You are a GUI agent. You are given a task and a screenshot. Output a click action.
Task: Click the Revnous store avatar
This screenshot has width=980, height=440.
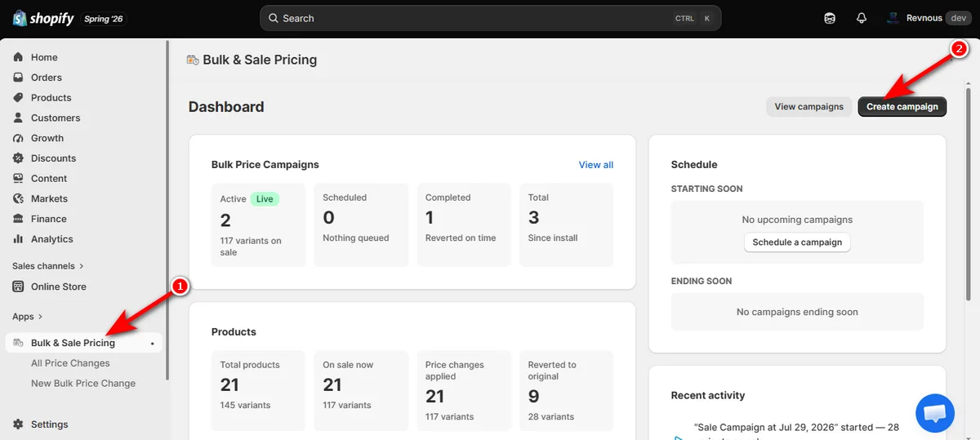pyautogui.click(x=893, y=18)
